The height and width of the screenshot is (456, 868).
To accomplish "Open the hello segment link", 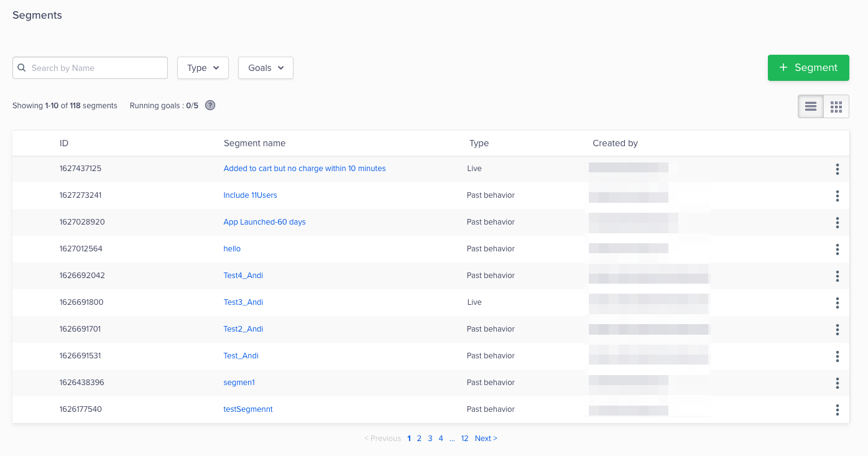I will [232, 249].
